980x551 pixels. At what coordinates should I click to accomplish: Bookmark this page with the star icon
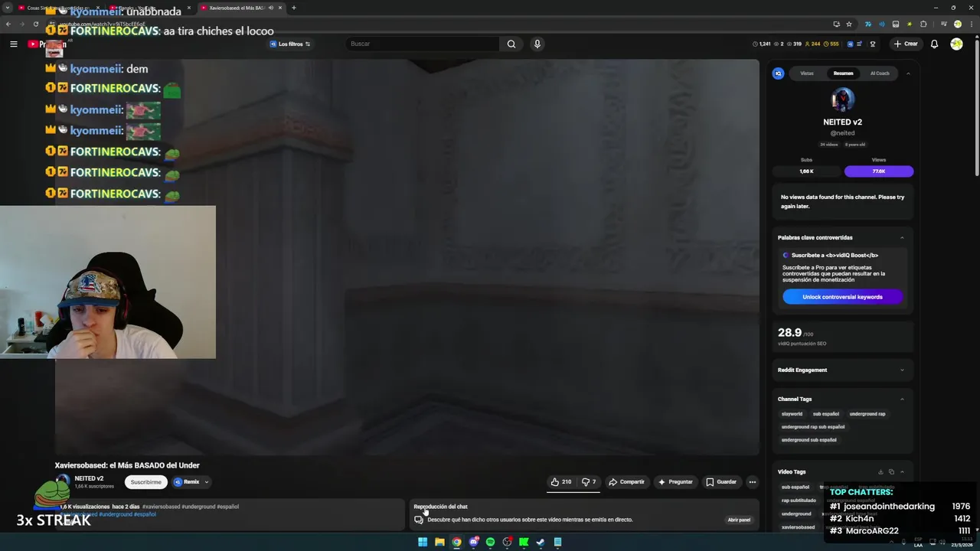tap(849, 24)
